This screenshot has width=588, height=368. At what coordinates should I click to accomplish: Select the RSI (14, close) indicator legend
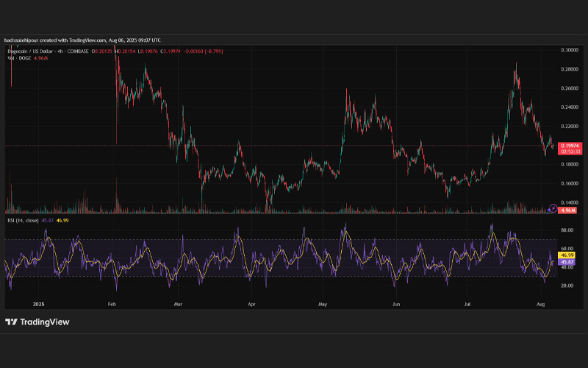[x=24, y=220]
